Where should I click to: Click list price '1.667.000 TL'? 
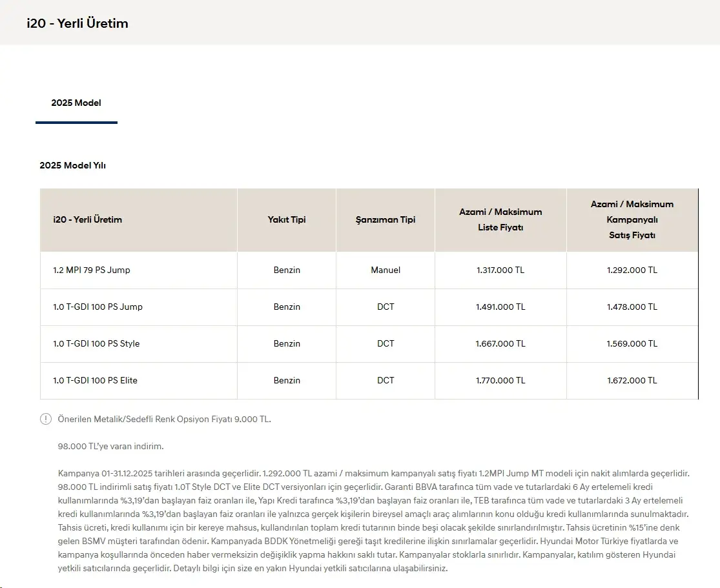[500, 343]
